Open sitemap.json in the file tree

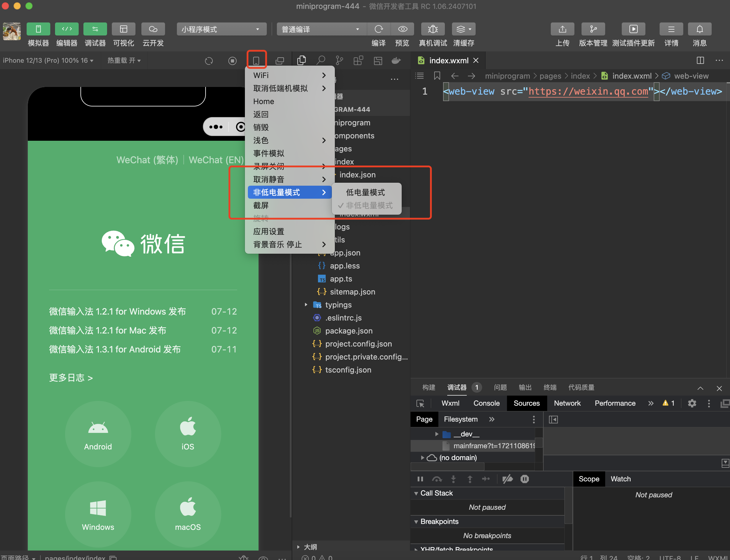tap(352, 292)
